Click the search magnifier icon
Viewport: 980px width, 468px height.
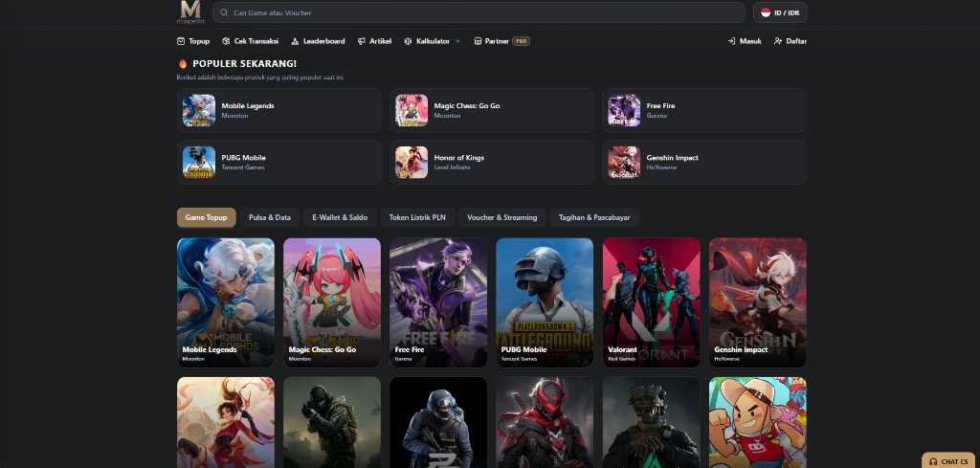[x=224, y=12]
